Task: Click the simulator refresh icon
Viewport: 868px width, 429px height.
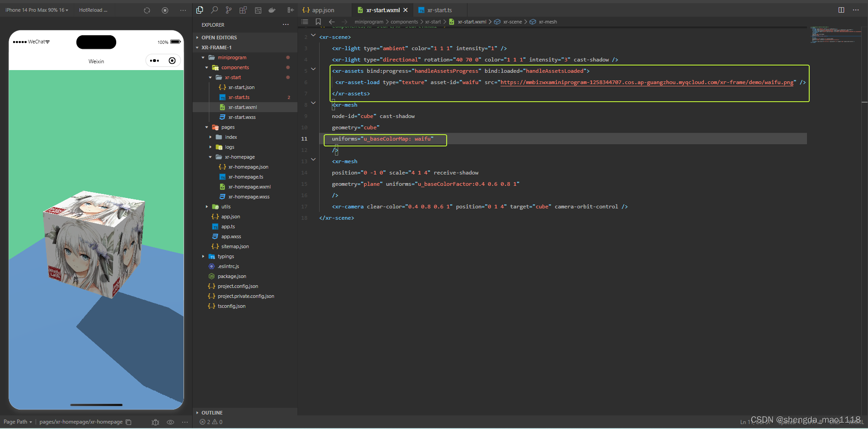Action: 147,10
